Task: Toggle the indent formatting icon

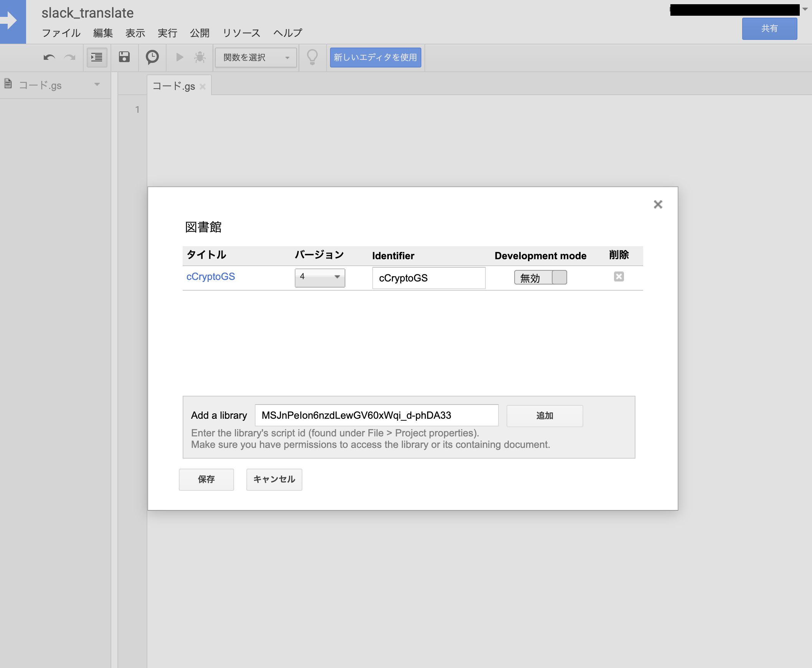Action: tap(97, 58)
